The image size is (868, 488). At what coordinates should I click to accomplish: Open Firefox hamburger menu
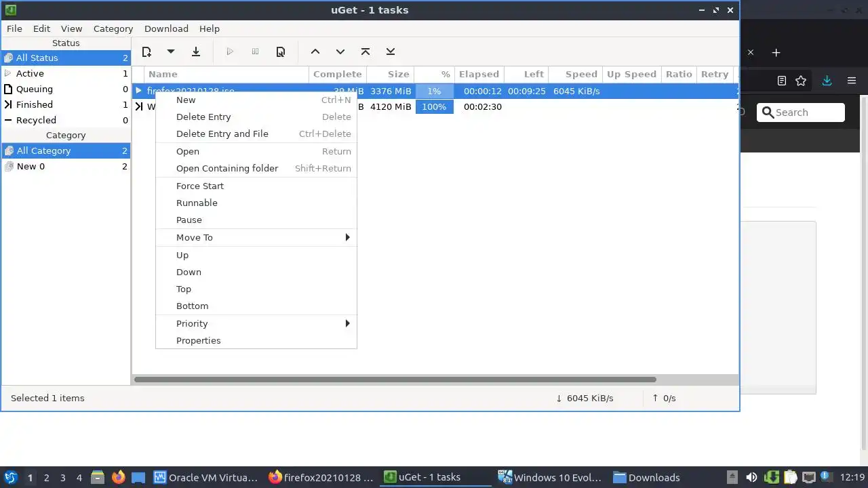pos(852,81)
